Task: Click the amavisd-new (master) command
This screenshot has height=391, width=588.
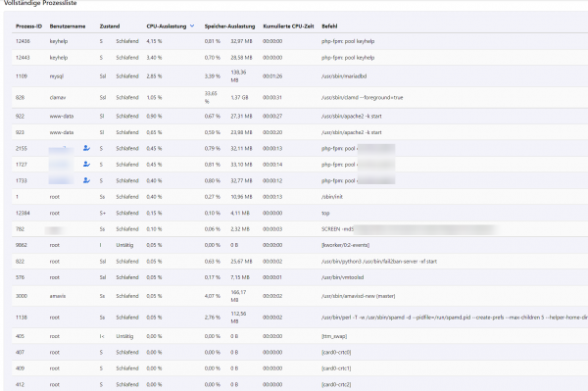Action: [358, 296]
